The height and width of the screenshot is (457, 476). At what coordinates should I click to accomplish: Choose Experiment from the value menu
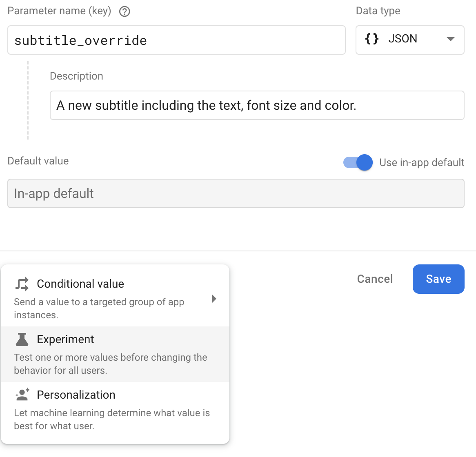tap(65, 339)
